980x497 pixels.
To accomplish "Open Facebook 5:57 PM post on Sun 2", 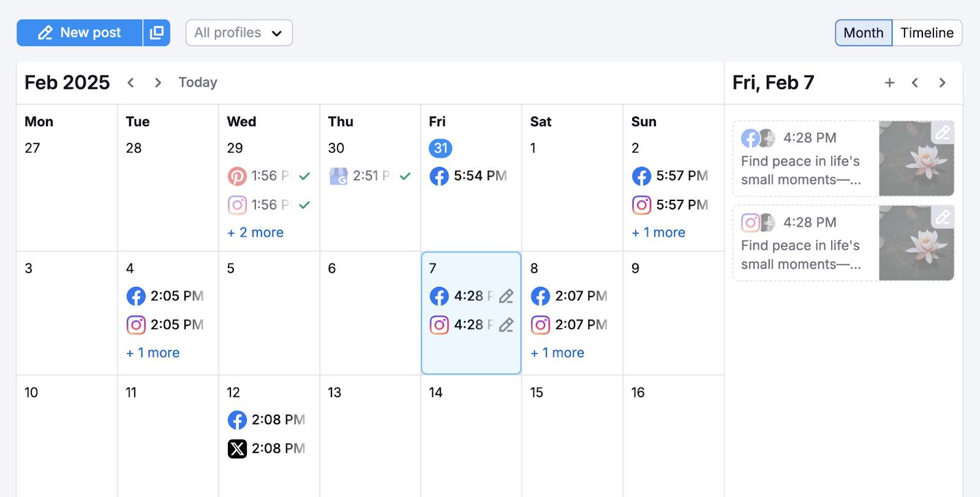I will coord(670,176).
